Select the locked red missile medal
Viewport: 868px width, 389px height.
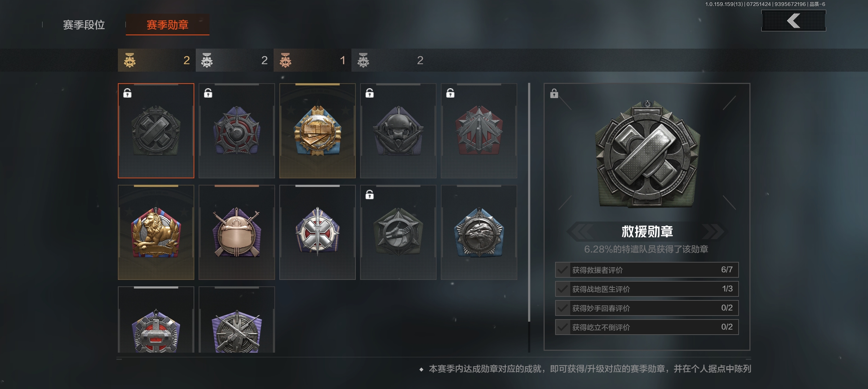(x=479, y=131)
